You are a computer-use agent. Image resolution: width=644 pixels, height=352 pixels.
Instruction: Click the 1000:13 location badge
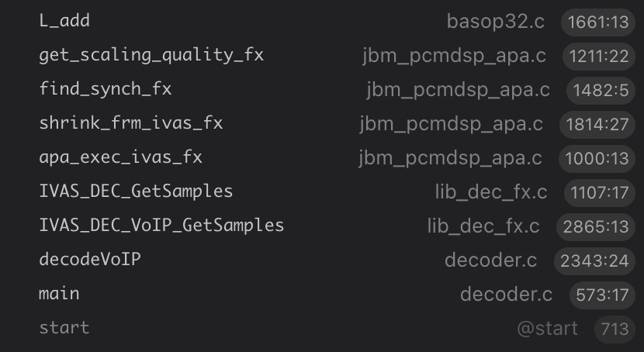point(596,158)
